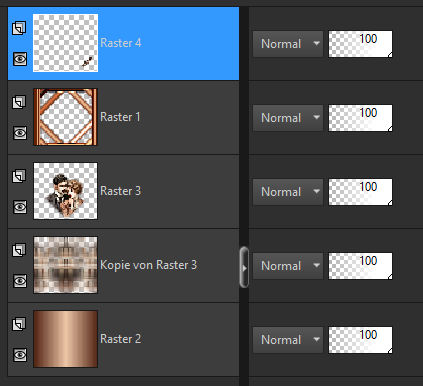
Task: Click the Raster 2 gradient thumbnail
Action: click(66, 339)
